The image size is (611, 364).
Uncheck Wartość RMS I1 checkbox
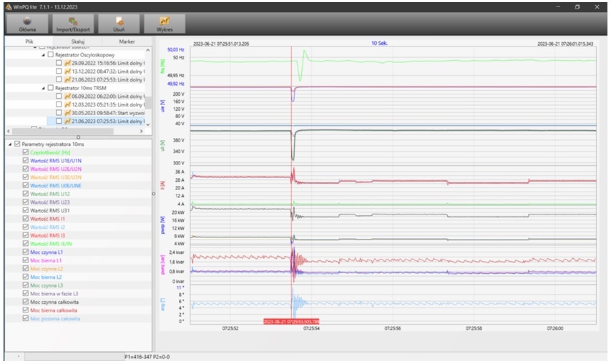click(x=26, y=219)
